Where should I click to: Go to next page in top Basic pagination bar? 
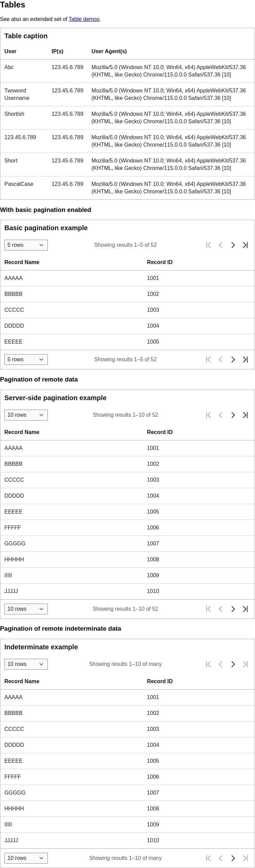point(233,245)
